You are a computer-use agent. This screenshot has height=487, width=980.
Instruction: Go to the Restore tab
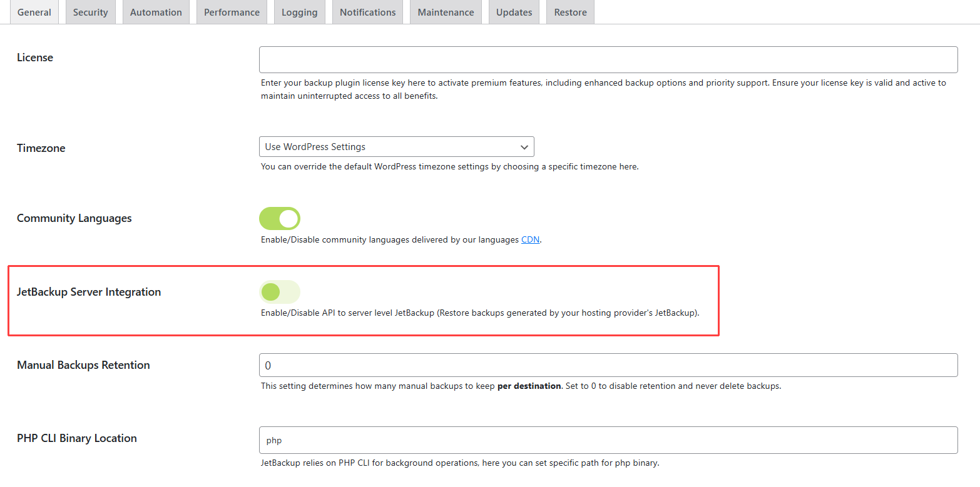(570, 13)
